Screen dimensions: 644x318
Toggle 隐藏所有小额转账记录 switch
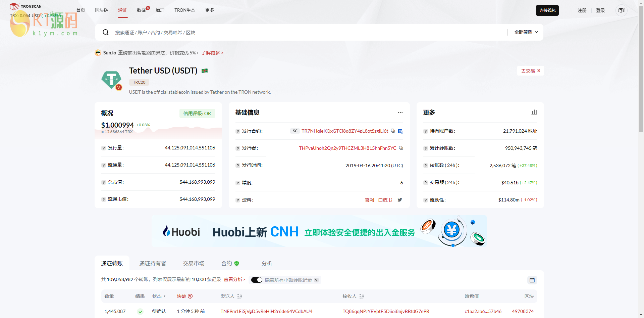tap(257, 280)
